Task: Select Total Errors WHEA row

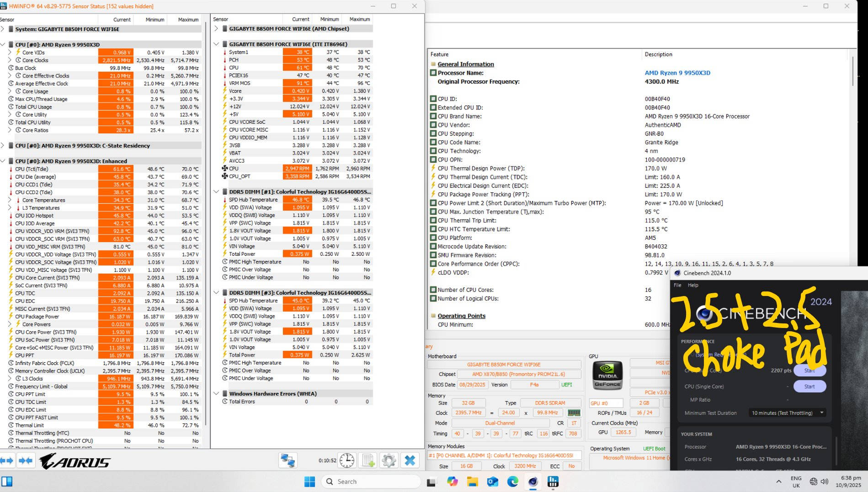Action: coord(296,402)
